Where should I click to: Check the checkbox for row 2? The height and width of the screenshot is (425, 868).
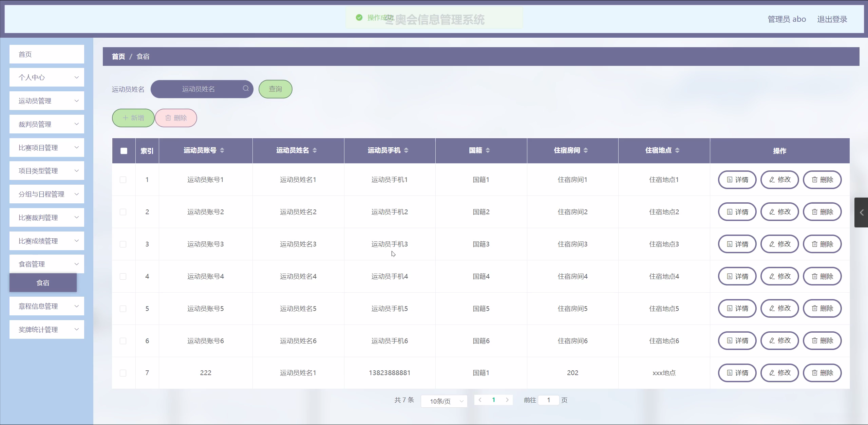pyautogui.click(x=123, y=212)
